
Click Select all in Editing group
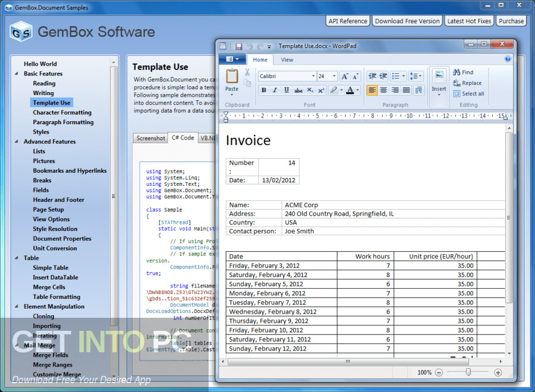[x=469, y=93]
